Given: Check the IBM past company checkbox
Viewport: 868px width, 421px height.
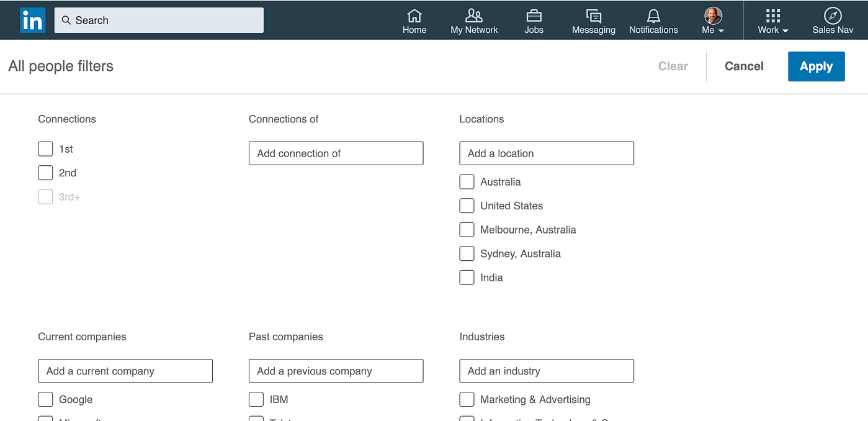Looking at the screenshot, I should coord(256,399).
